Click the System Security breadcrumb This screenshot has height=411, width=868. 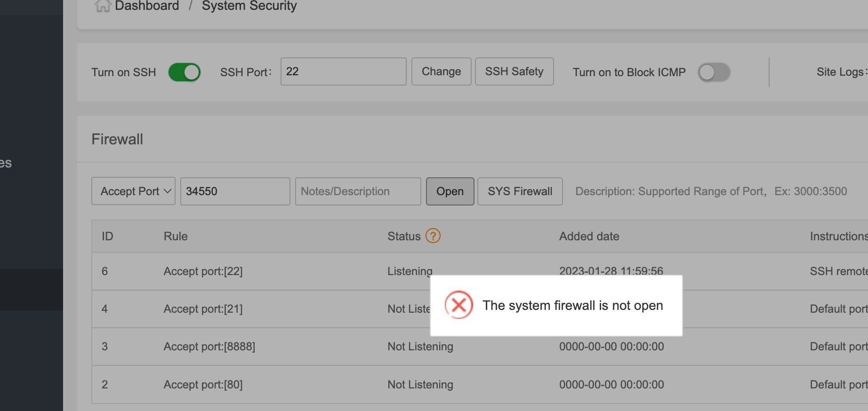point(249,6)
